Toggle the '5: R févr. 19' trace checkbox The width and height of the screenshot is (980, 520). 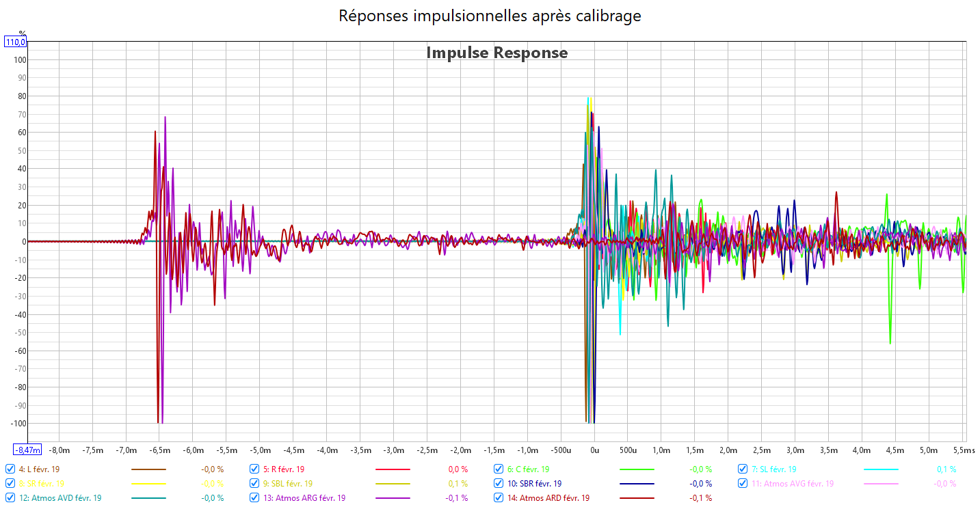(x=254, y=469)
